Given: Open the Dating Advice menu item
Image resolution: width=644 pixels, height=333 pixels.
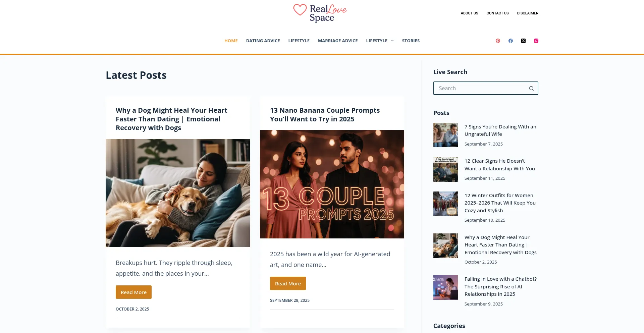Looking at the screenshot, I should (x=263, y=41).
